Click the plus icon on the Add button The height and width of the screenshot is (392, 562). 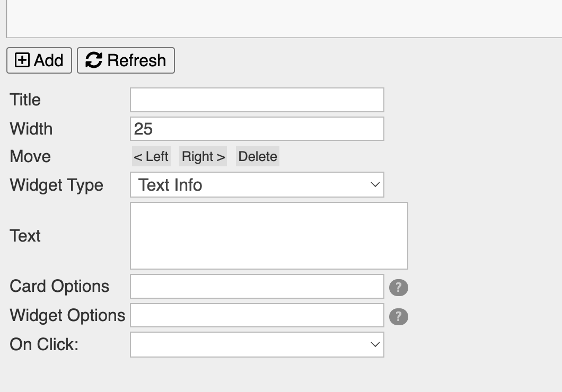point(22,60)
